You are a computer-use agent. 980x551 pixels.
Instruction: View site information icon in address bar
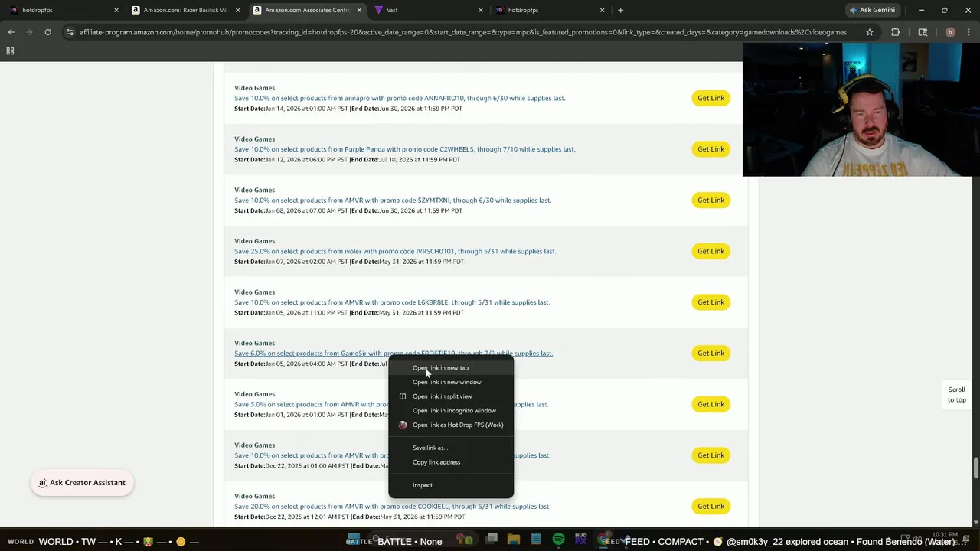(70, 32)
